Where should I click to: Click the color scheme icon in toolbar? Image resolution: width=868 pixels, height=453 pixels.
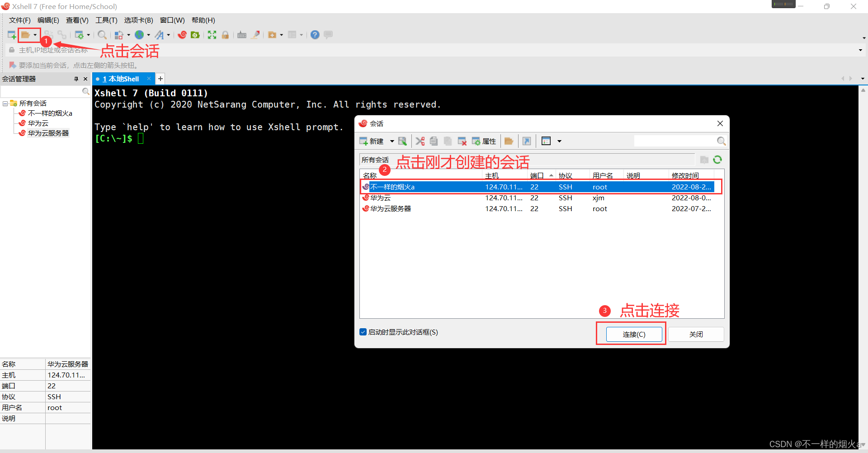pos(119,35)
